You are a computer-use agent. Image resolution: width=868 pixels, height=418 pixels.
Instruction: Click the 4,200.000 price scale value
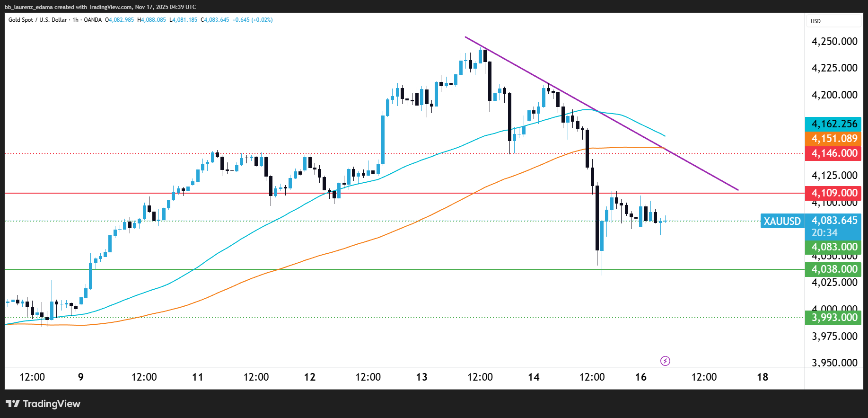834,95
